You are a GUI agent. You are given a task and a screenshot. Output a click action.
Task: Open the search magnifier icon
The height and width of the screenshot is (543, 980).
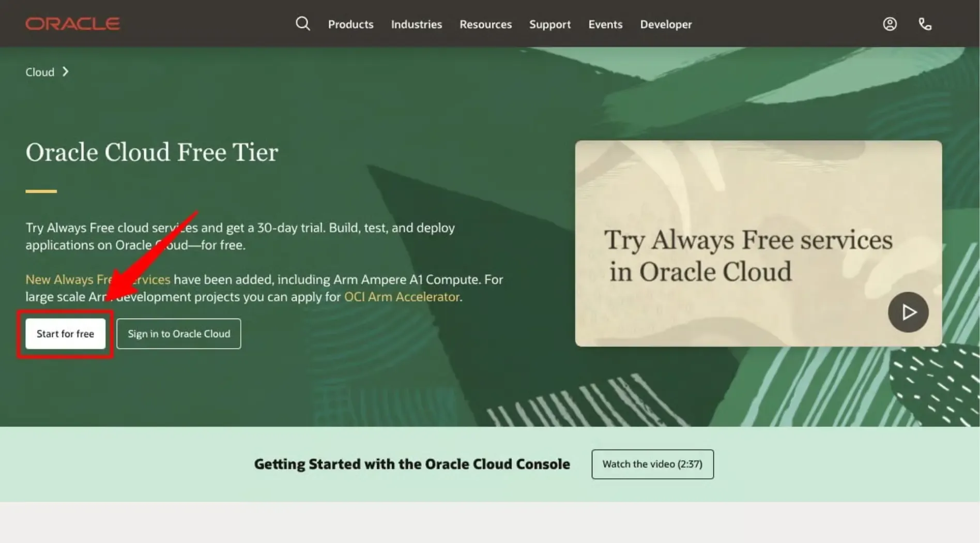303,24
